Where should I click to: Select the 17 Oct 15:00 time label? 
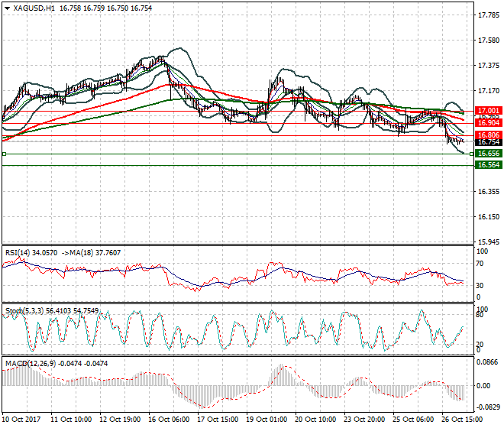[218, 420]
